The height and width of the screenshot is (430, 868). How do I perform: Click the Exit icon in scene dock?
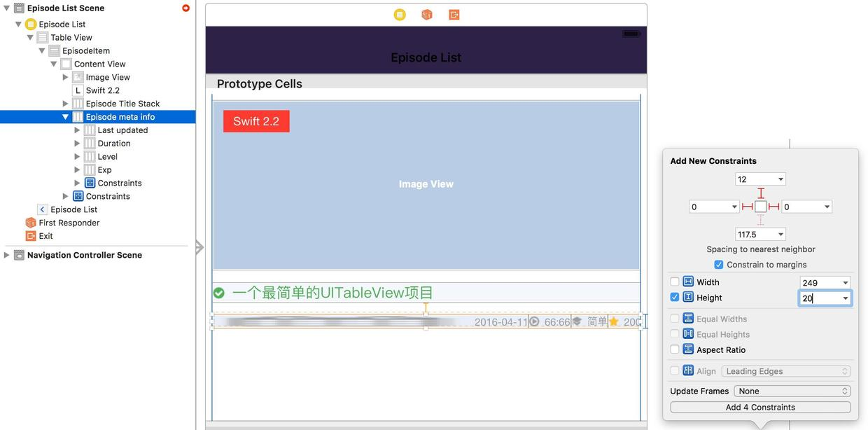click(454, 15)
